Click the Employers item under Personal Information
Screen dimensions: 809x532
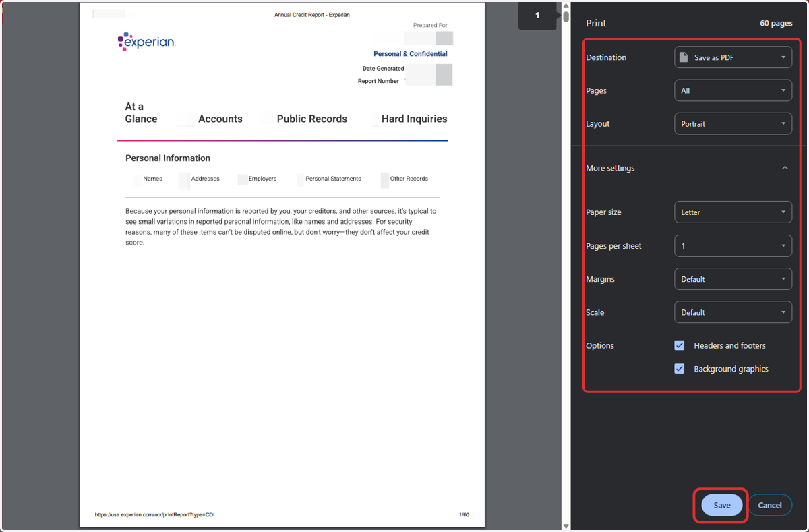pyautogui.click(x=262, y=179)
